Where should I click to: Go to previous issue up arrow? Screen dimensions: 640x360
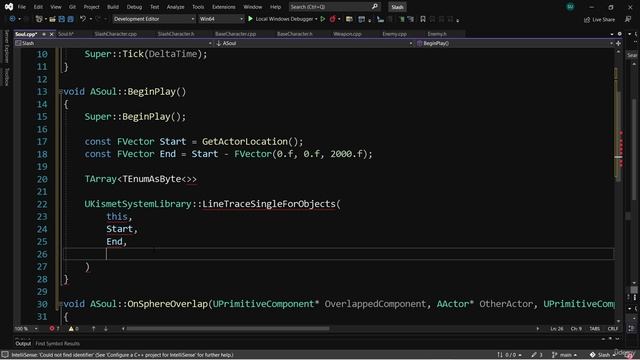(93, 329)
